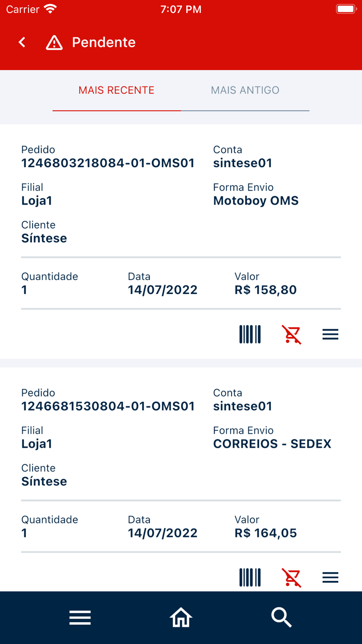Click the Forma Envio value Motoboy OMS
Image resolution: width=362 pixels, height=644 pixels.
pos(256,200)
